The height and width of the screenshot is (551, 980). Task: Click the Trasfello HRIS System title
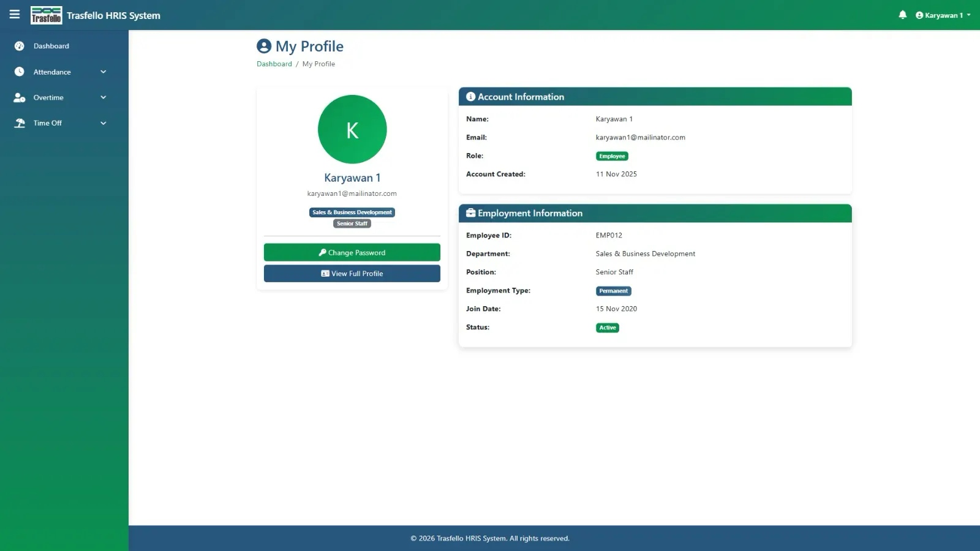click(x=113, y=15)
